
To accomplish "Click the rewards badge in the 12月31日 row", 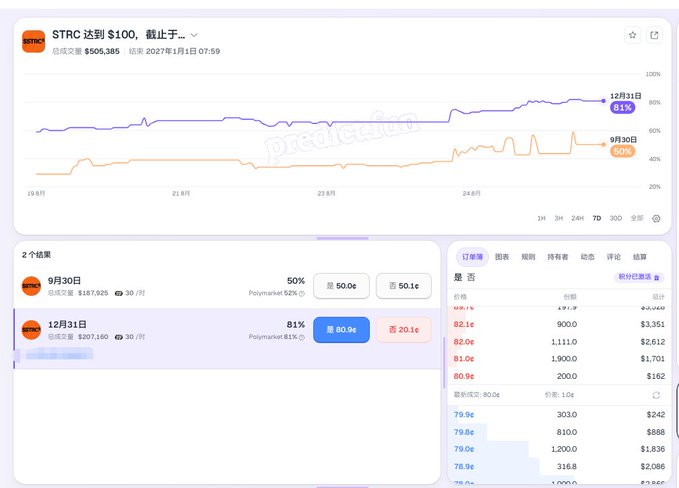I will 129,337.
